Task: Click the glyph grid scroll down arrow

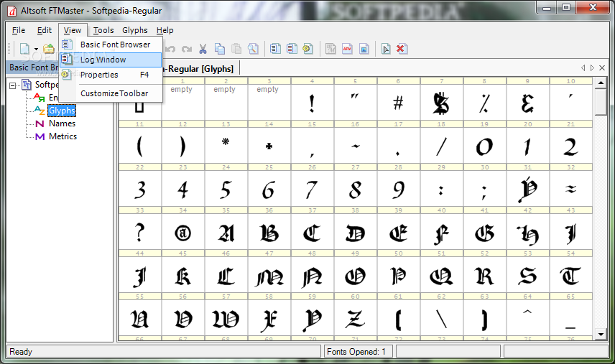Action: coord(601,335)
